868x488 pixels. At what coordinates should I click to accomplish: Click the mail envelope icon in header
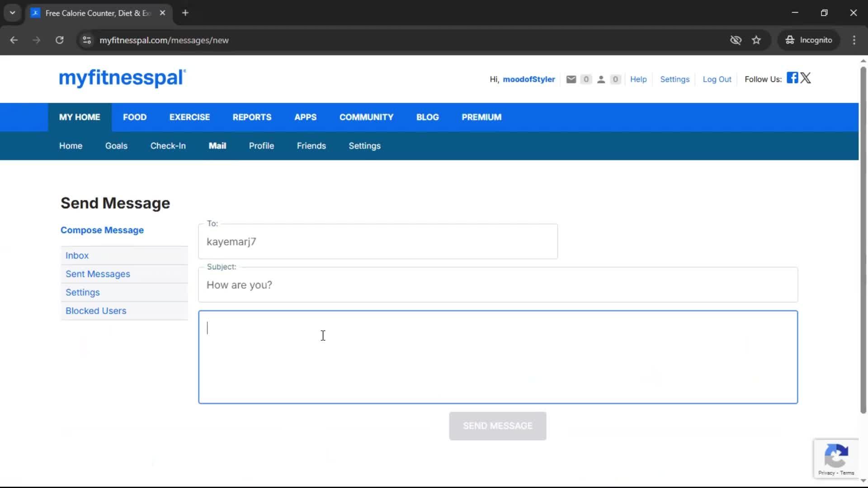pos(571,79)
